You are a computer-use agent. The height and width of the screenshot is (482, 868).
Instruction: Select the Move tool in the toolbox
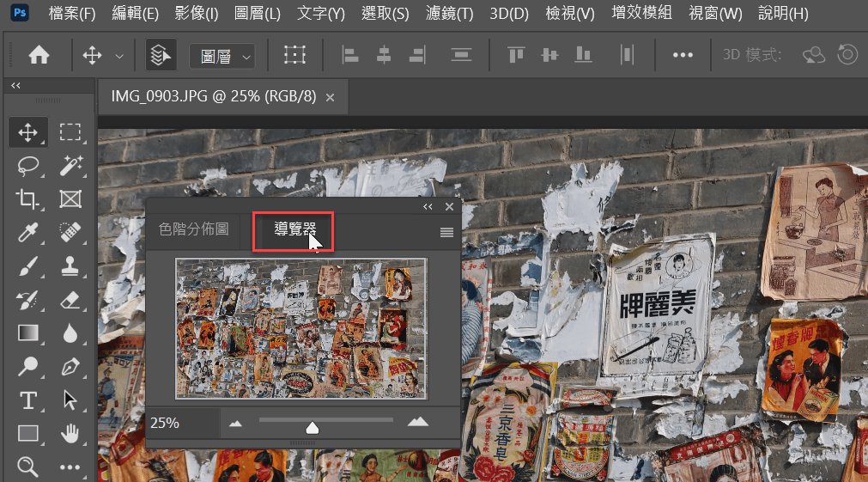click(x=27, y=132)
